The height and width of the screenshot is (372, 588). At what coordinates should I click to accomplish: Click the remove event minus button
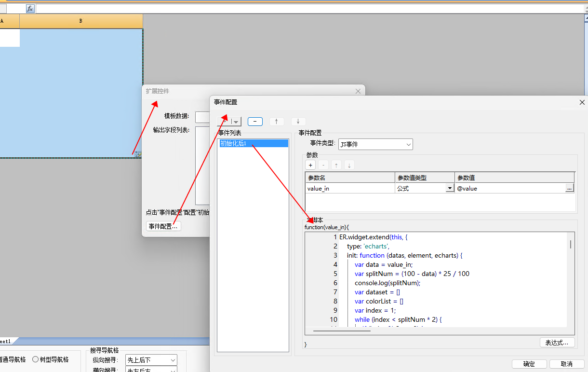pos(255,122)
